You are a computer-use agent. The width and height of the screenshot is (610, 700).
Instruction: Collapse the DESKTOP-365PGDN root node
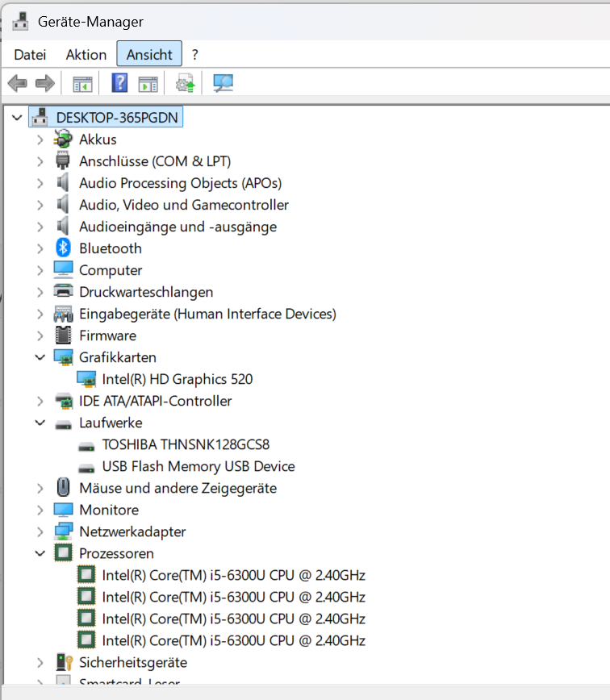(x=17, y=118)
